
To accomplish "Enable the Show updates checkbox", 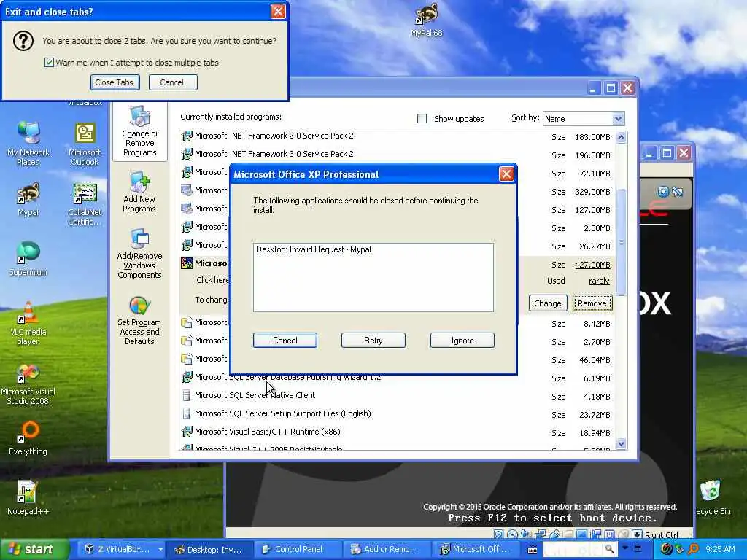I will (x=422, y=119).
